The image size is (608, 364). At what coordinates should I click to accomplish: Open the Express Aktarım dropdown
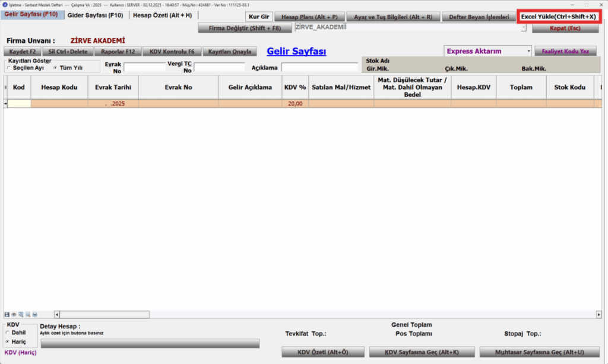528,51
